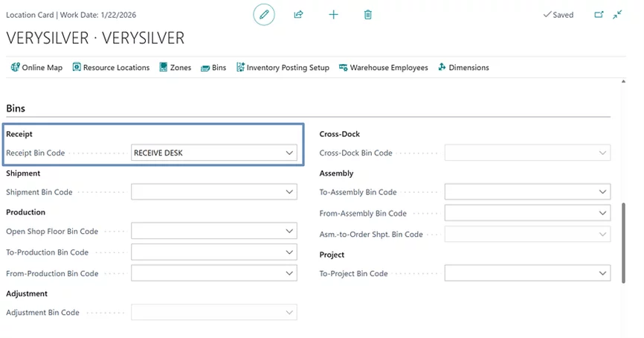
Task: Open Dimensions action
Action: tap(463, 68)
